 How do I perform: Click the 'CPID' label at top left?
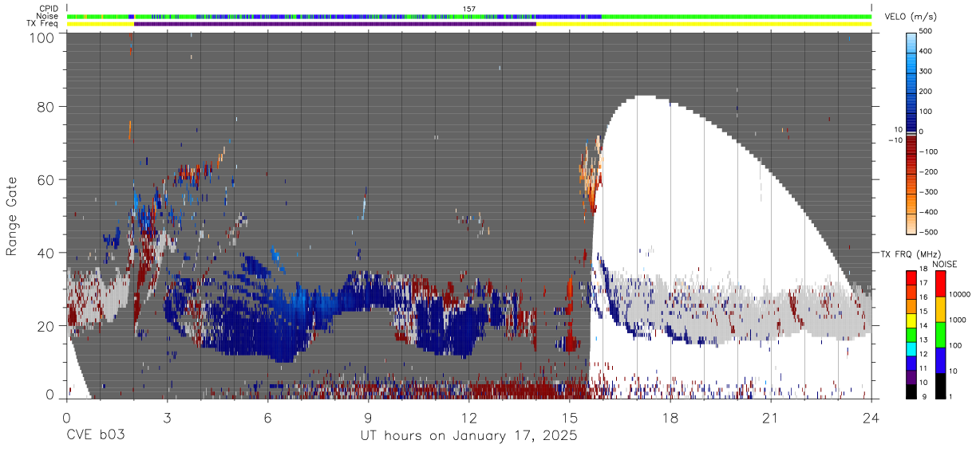pyautogui.click(x=49, y=9)
